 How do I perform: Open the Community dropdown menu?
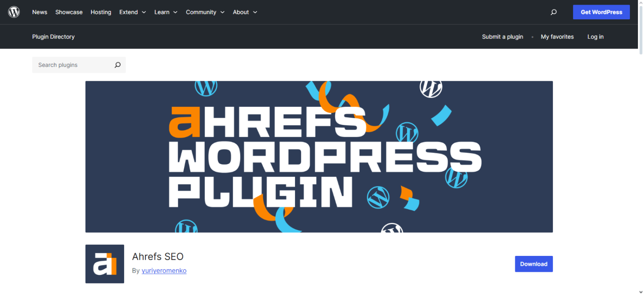click(205, 12)
